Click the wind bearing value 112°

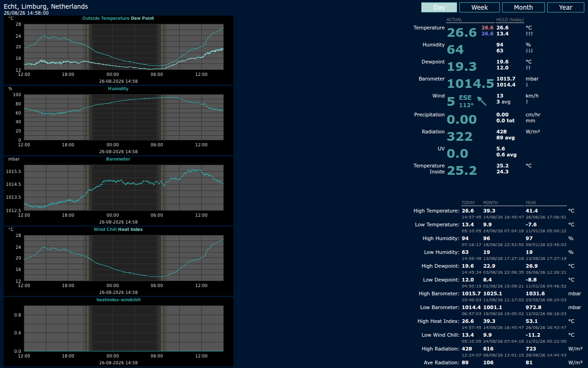[x=466, y=105]
